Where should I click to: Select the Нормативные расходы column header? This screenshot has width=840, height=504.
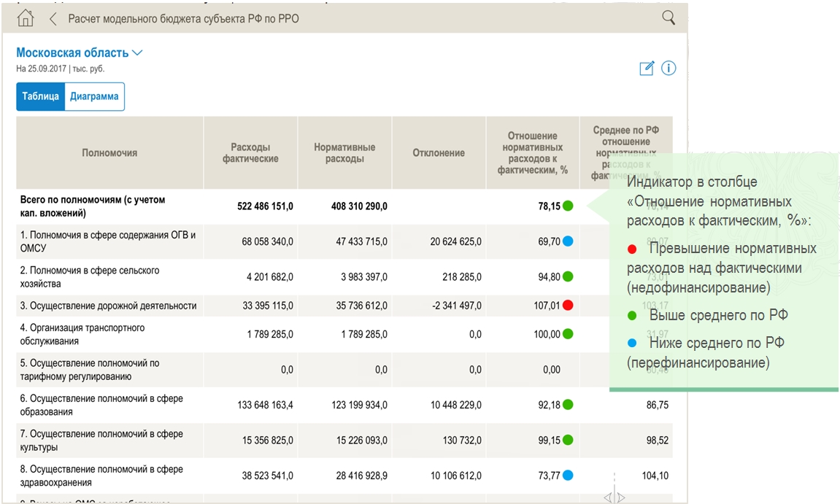click(x=344, y=152)
